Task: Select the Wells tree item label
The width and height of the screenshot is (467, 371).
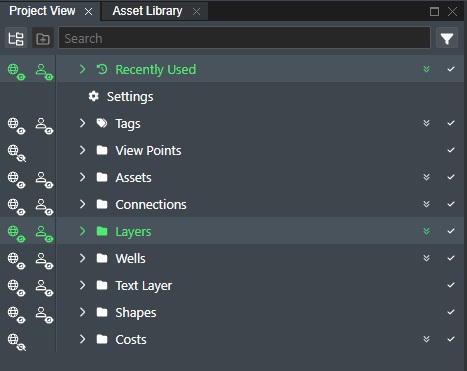Action: 130,258
